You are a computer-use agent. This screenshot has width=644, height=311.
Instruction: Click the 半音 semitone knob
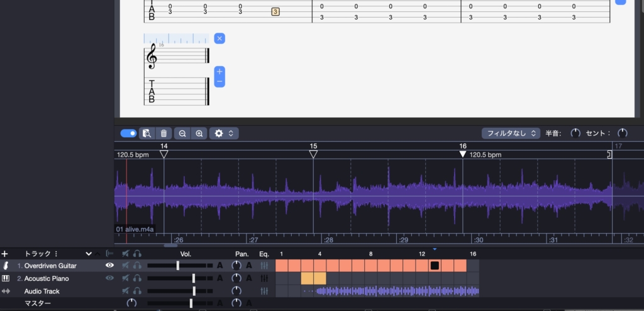(575, 133)
